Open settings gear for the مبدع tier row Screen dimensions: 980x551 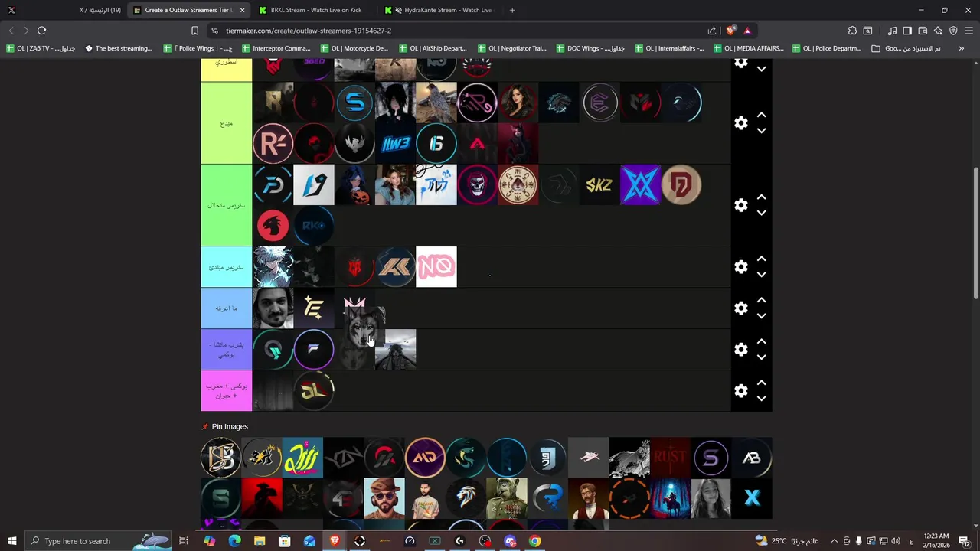(x=740, y=122)
